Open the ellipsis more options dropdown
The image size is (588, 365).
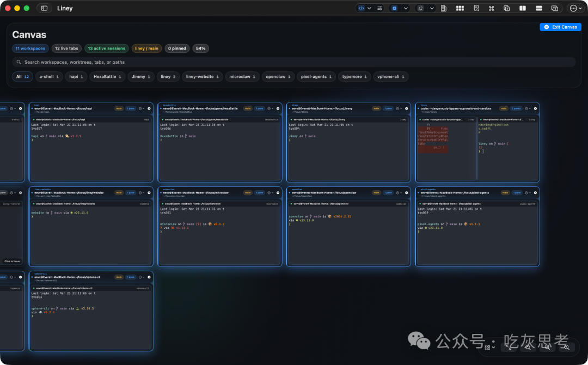pos(575,8)
